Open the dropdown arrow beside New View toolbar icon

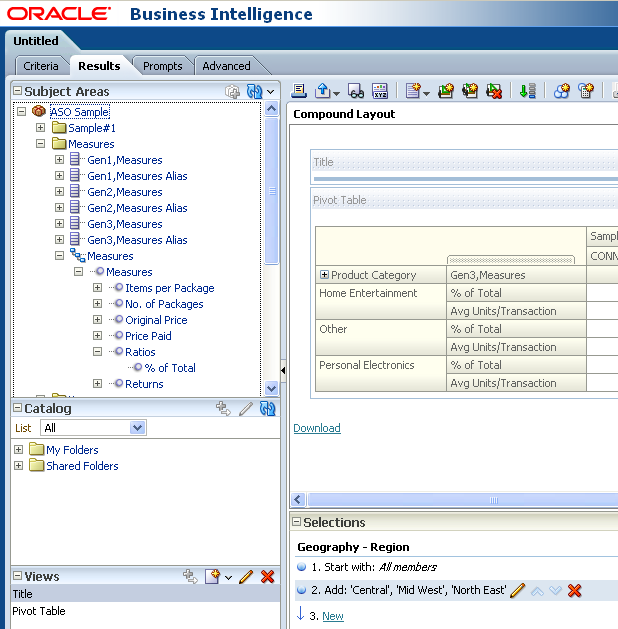click(x=426, y=93)
